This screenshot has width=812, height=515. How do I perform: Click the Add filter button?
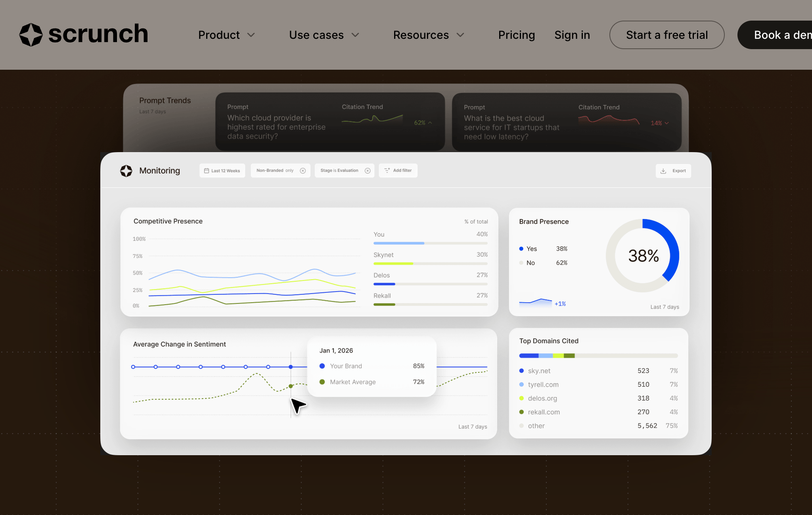point(398,171)
